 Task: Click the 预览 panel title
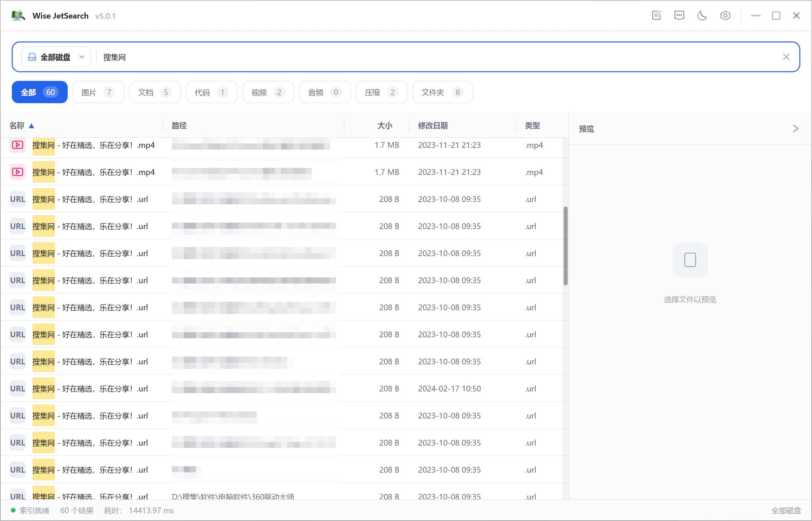pyautogui.click(x=587, y=129)
